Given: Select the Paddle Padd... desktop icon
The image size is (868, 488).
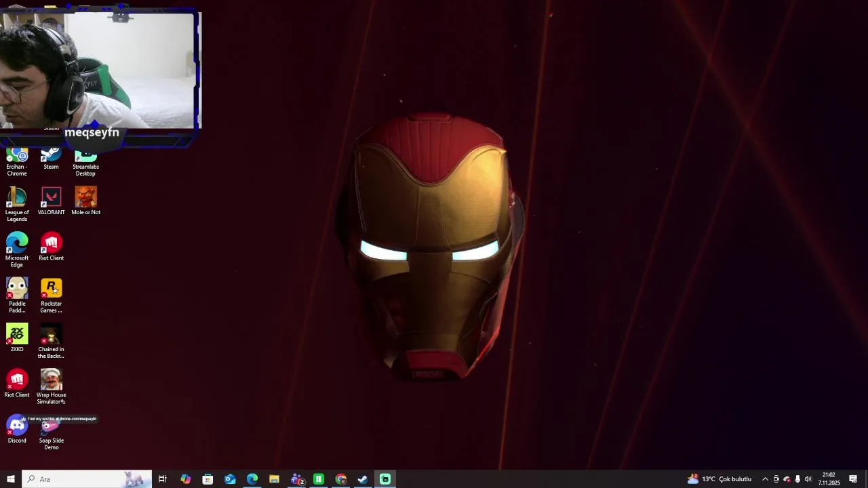Looking at the screenshot, I should 17,296.
